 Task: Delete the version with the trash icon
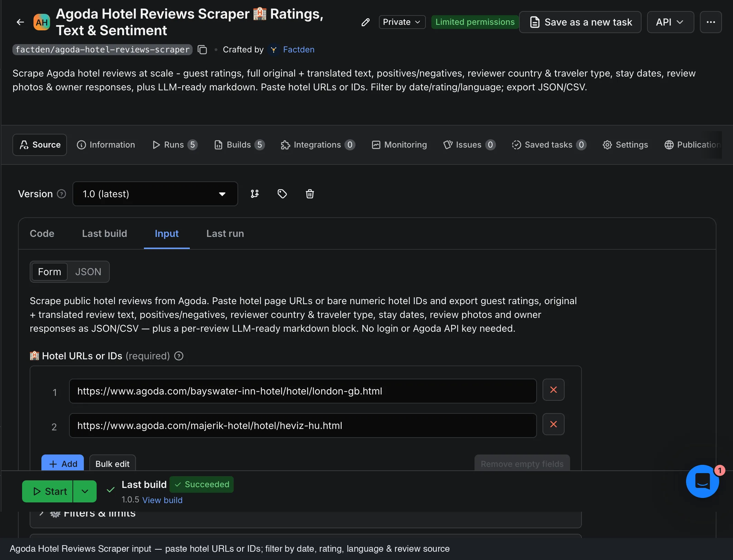click(x=310, y=194)
